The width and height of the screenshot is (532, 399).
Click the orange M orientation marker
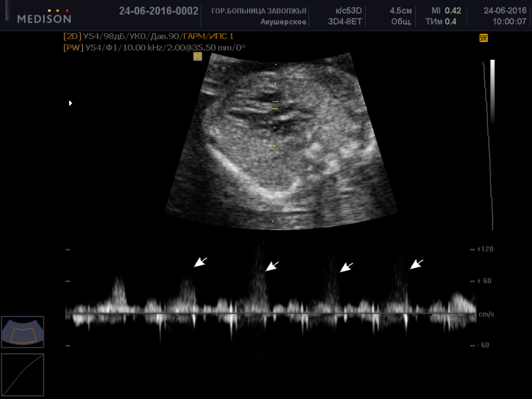point(198,57)
